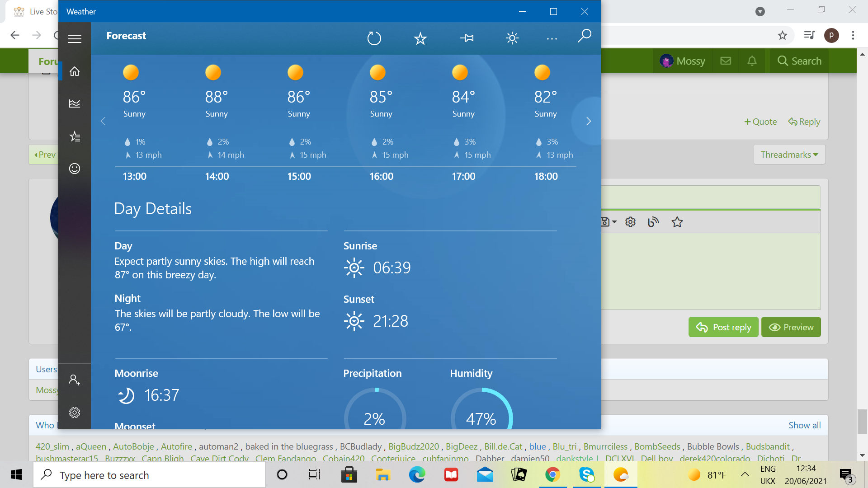Open the Weather search magnifier
This screenshot has height=488, width=868.
(x=585, y=36)
